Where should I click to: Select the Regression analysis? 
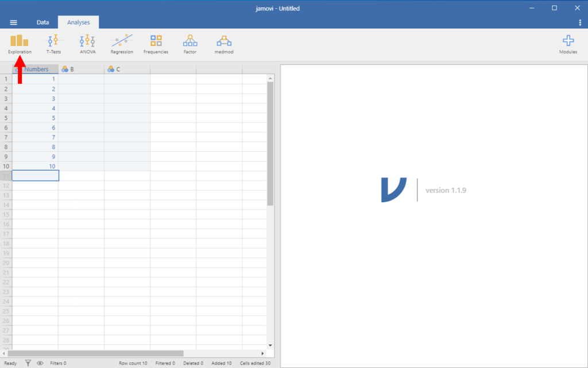(121, 43)
